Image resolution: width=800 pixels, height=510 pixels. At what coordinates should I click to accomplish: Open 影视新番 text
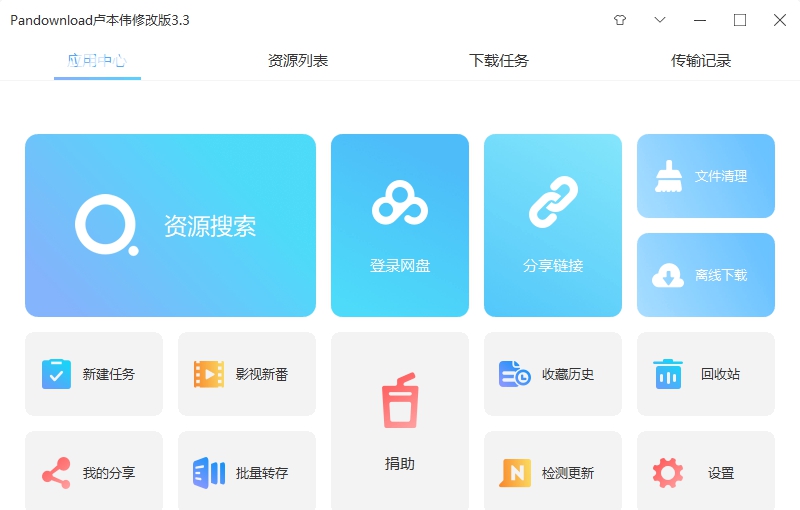pyautogui.click(x=262, y=374)
